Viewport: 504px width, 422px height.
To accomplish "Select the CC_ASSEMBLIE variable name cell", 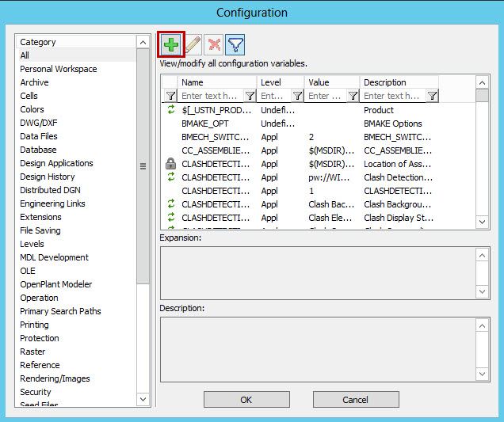I will (216, 150).
